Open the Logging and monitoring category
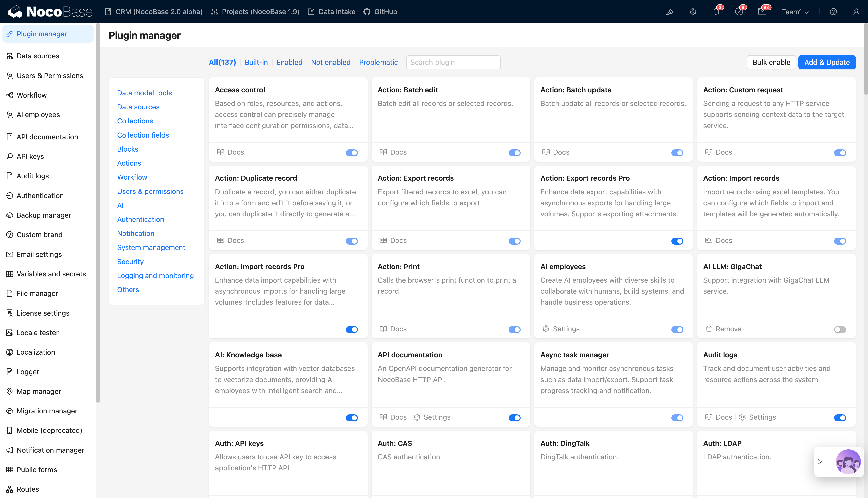The height and width of the screenshot is (498, 868). pyautogui.click(x=155, y=275)
